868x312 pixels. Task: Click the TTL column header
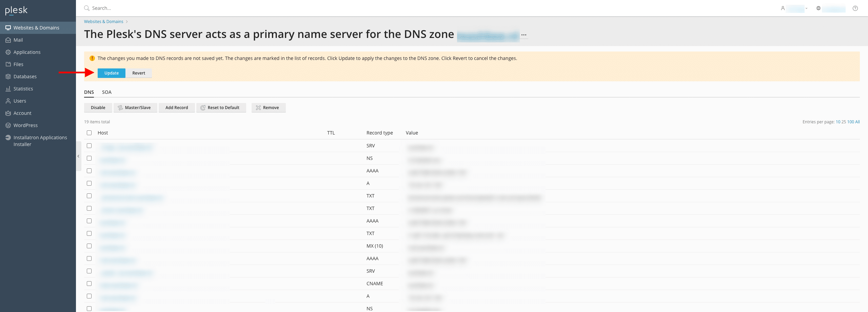point(331,133)
